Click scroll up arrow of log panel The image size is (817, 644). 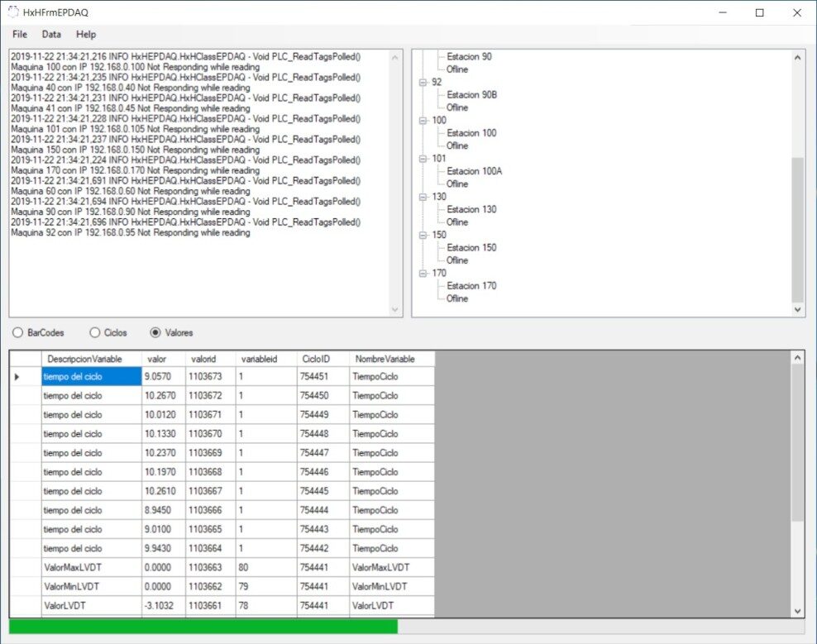tap(394, 57)
